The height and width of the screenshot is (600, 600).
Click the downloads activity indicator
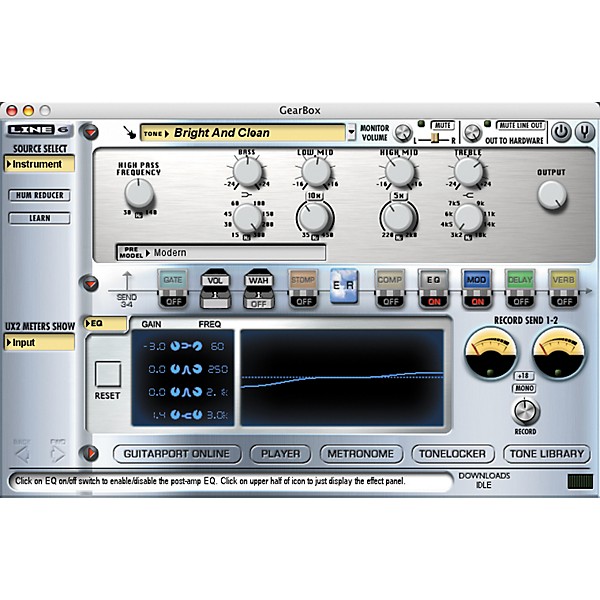coord(580,481)
